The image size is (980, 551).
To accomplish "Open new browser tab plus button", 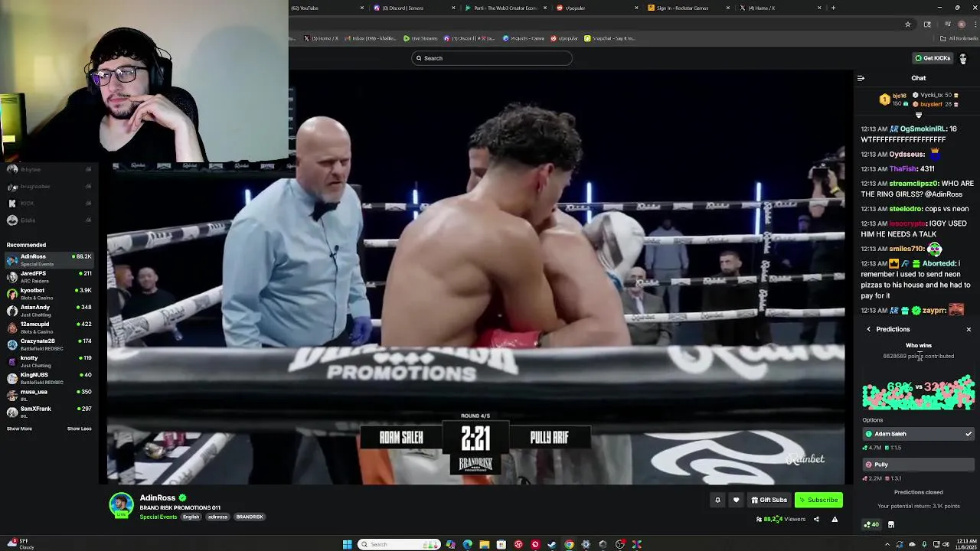I will [833, 8].
